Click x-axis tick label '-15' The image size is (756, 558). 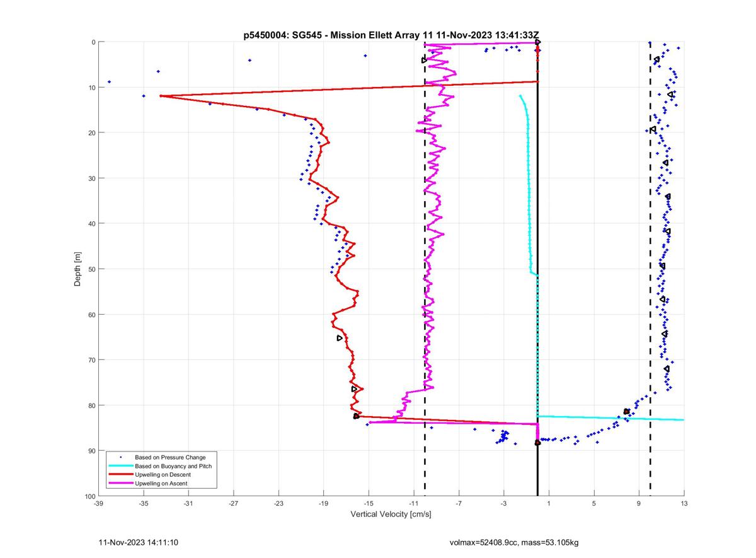point(368,503)
